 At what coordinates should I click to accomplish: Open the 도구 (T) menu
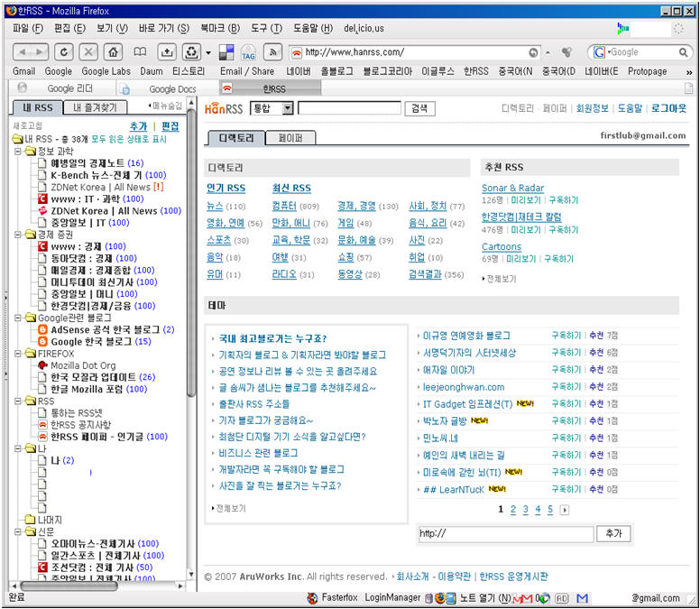(266, 28)
